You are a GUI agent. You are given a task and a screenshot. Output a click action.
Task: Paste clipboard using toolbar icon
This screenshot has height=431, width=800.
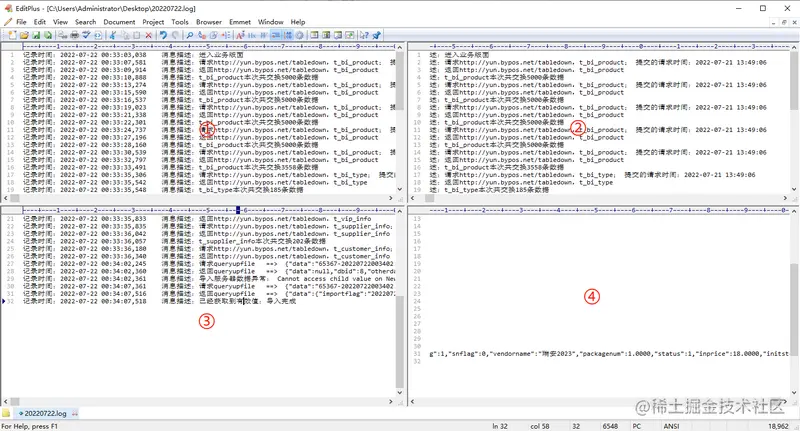tap(137, 35)
